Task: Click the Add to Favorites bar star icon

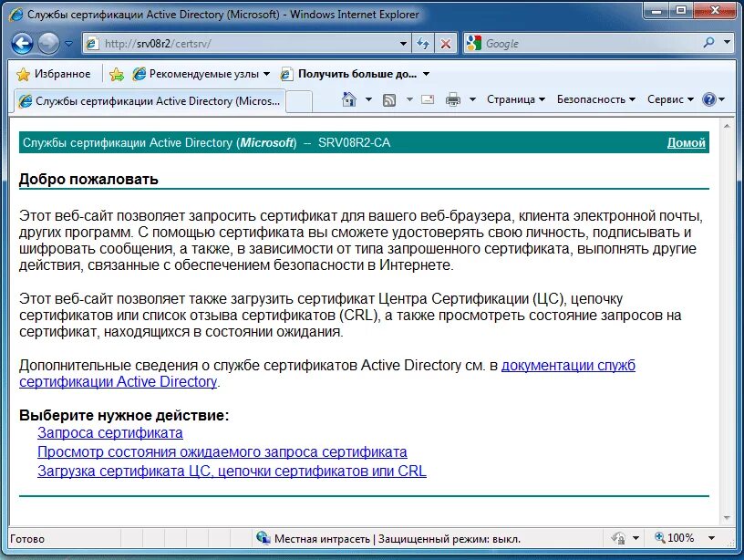Action: click(x=117, y=74)
